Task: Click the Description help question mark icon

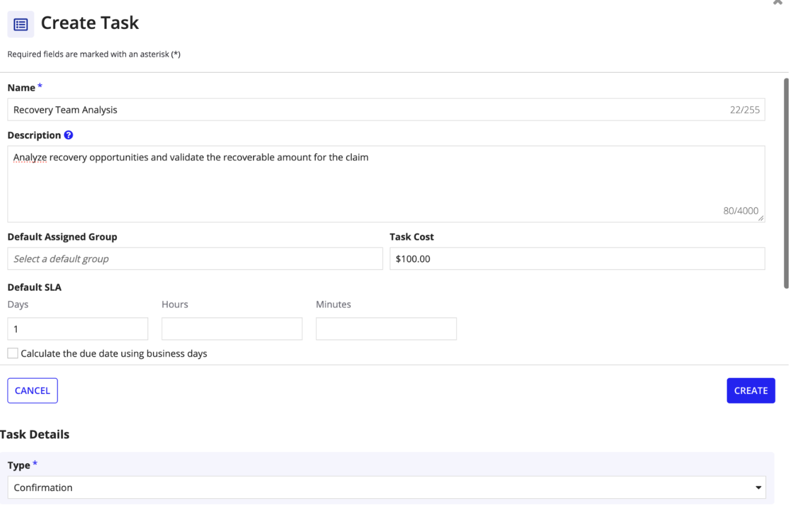Action: (x=69, y=135)
